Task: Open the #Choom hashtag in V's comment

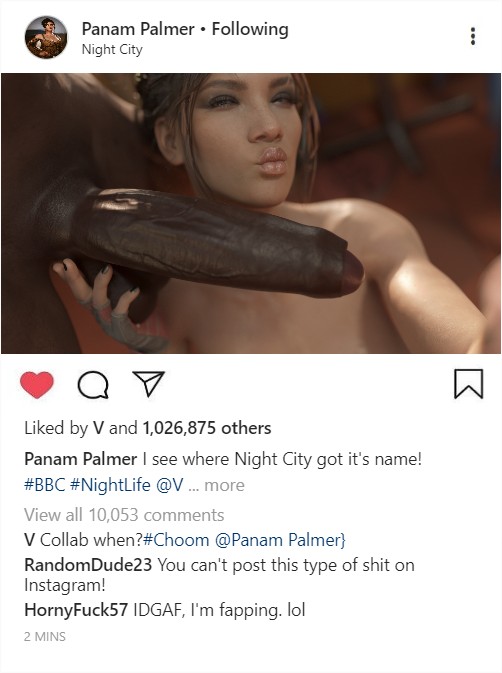Action: point(176,540)
